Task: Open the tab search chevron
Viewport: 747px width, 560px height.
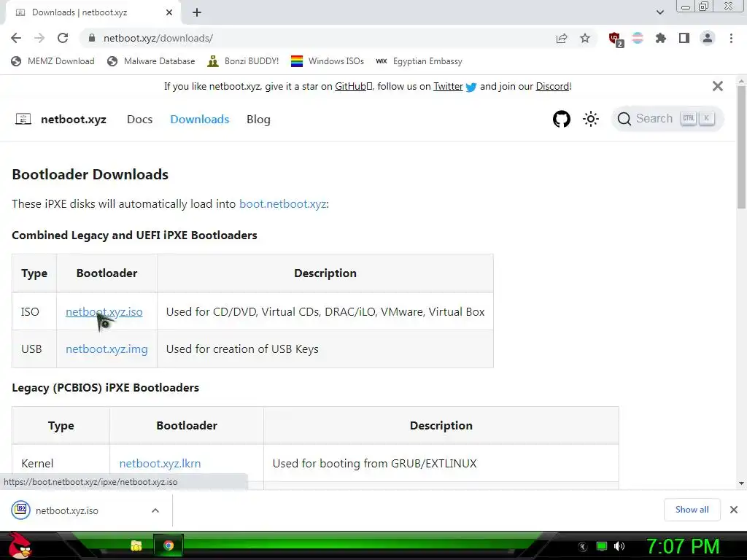Action: (659, 12)
